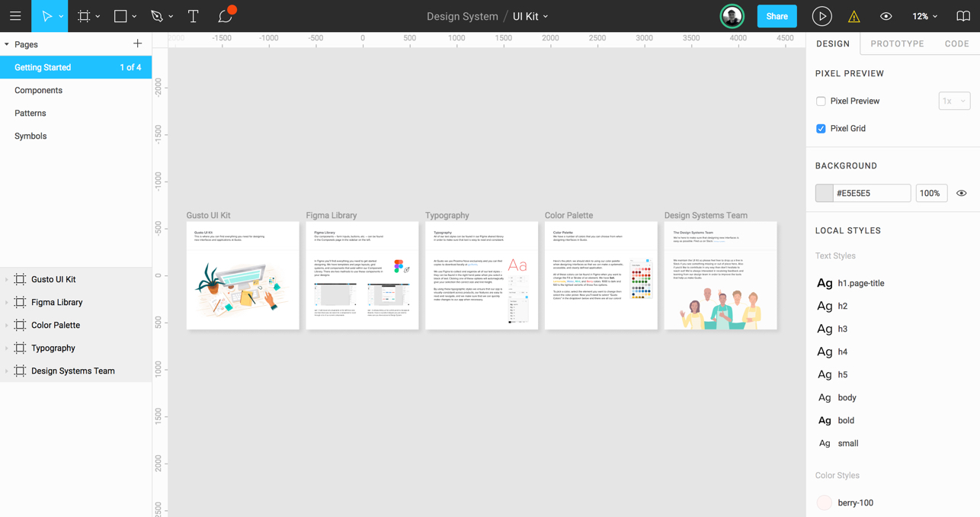Click frame icon of Figma Library layer
Screen dimensions: 980x517
(x=21, y=302)
